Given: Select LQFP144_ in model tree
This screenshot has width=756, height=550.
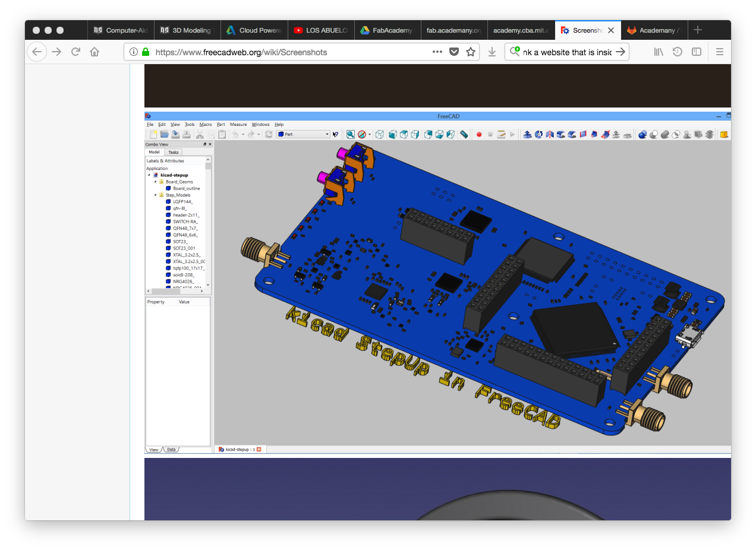Looking at the screenshot, I should (182, 202).
